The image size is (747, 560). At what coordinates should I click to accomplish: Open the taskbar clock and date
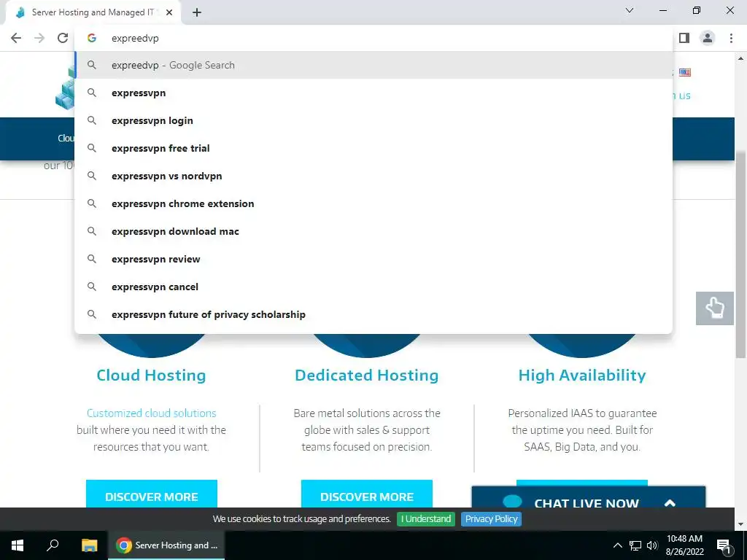684,545
